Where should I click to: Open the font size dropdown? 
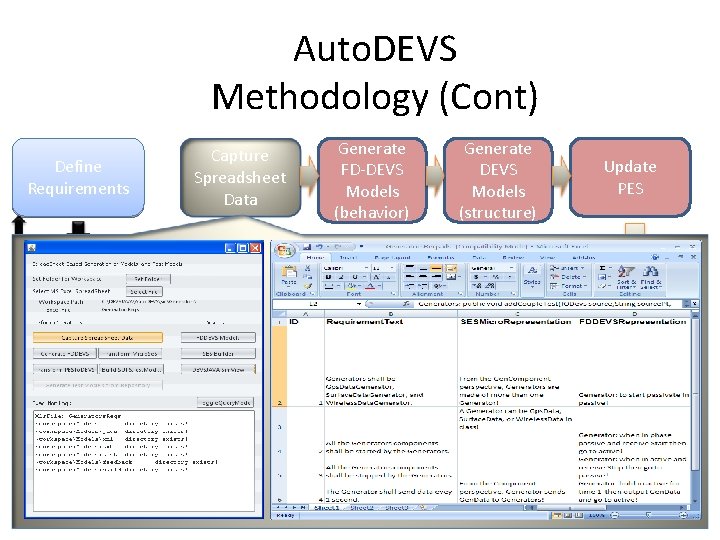click(392, 268)
